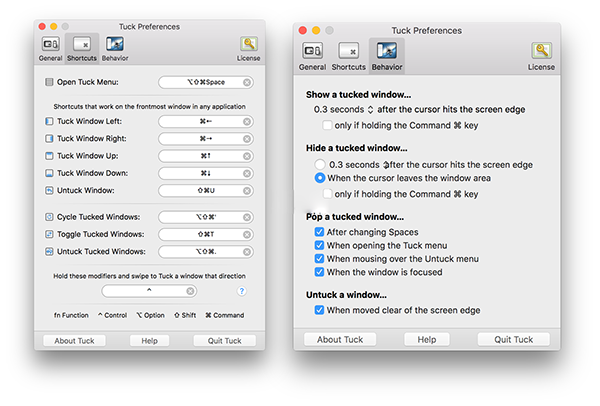Uncheck When moved clear of the screen edge
The height and width of the screenshot is (406, 600).
pyautogui.click(x=320, y=310)
